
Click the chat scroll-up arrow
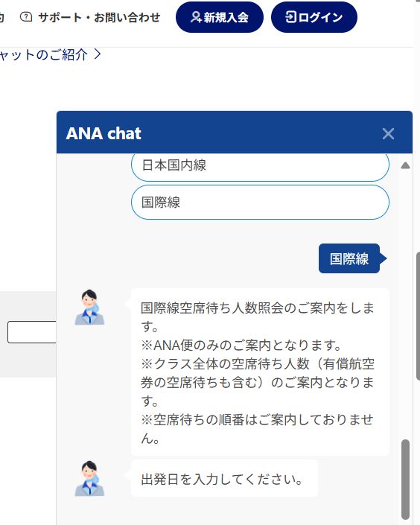[405, 165]
